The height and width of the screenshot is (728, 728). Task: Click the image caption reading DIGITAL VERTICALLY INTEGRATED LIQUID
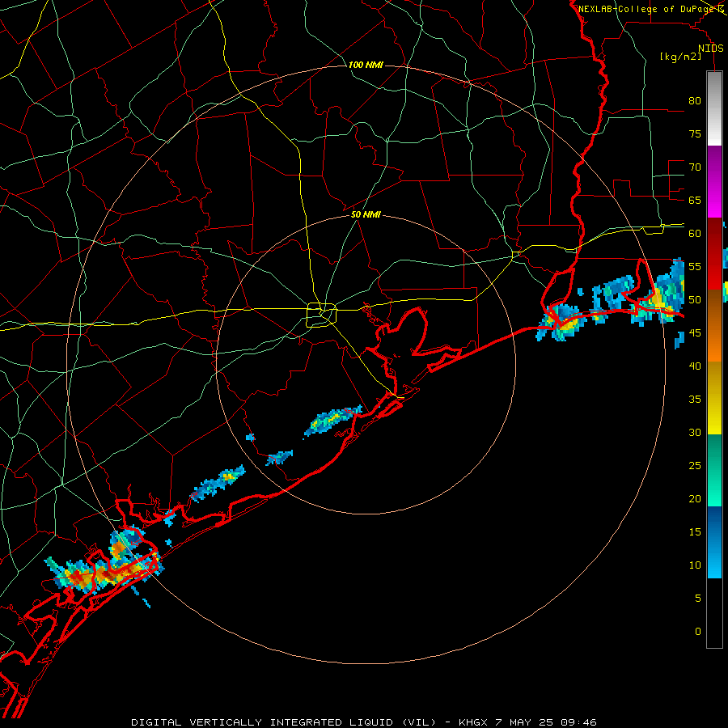point(364,722)
